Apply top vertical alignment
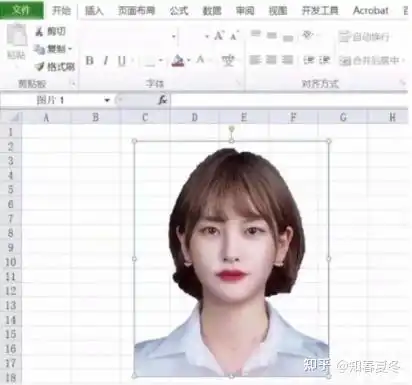 tap(256, 34)
